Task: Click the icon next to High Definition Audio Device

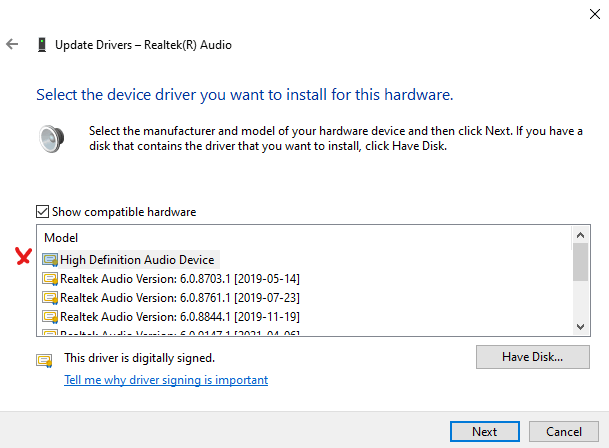Action: click(50, 260)
